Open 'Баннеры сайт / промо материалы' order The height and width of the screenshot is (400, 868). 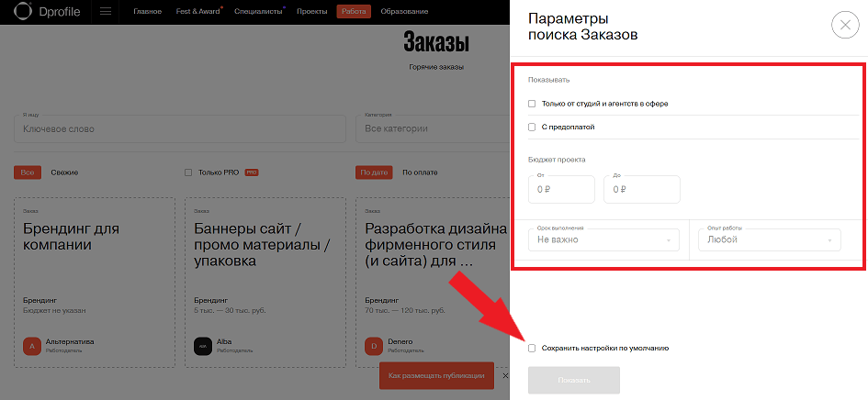coord(263,245)
